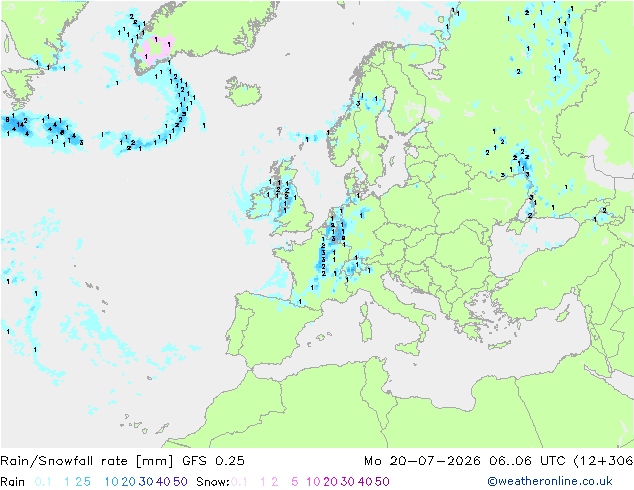The width and height of the screenshot is (634, 490).
Task: Pick the snow legend value 10
Action: (x=313, y=482)
